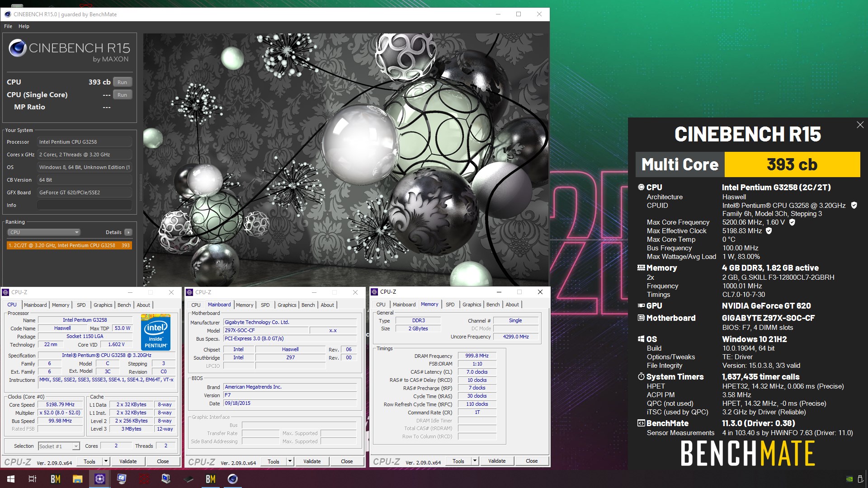Open the File menu in Cinebench
This screenshot has height=488, width=868.
(8, 26)
